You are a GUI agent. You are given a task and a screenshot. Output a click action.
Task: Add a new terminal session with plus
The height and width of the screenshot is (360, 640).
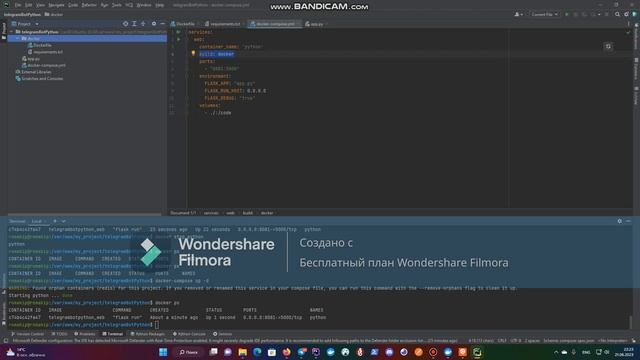(x=55, y=221)
